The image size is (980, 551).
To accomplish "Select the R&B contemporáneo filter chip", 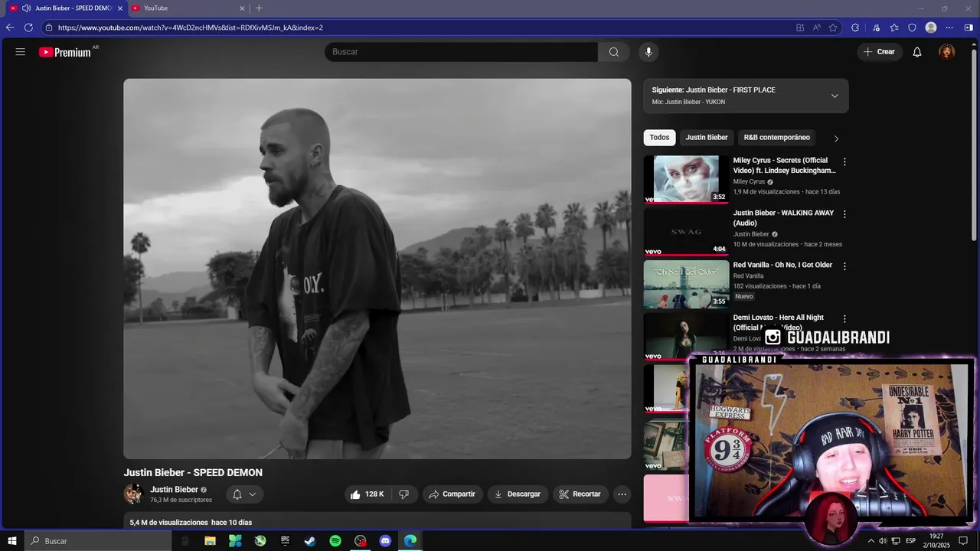I will coord(776,138).
